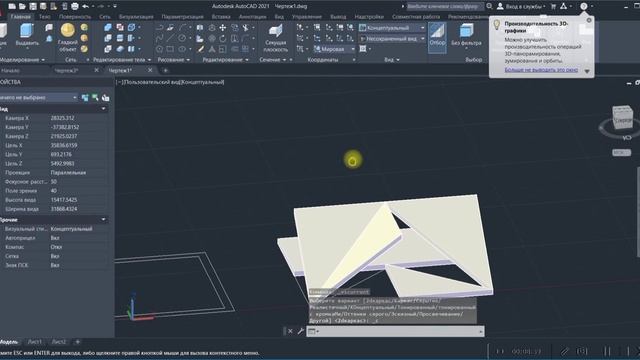Click the Union solids icon in Редактирование тела

coord(108,27)
